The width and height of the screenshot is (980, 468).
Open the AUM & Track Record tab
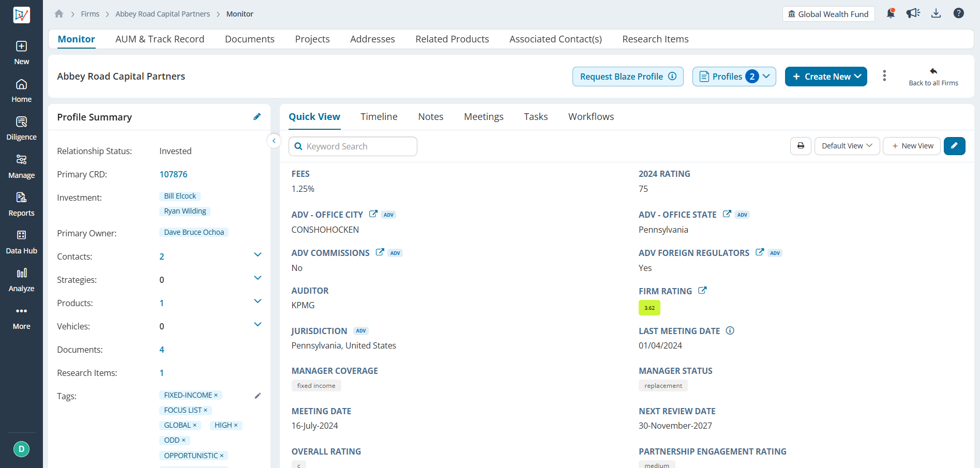click(x=160, y=39)
